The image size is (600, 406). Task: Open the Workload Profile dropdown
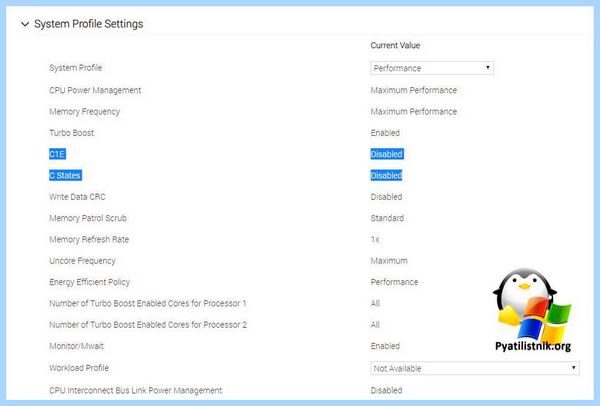coord(475,368)
